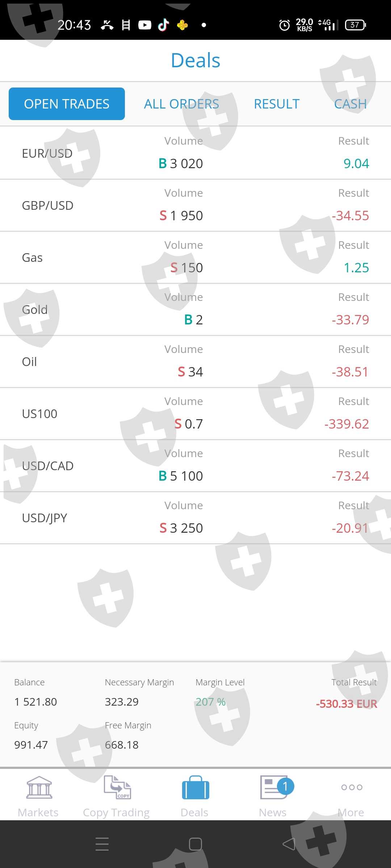
Task: Switch to the ALL ORDERS tab
Action: (x=181, y=104)
